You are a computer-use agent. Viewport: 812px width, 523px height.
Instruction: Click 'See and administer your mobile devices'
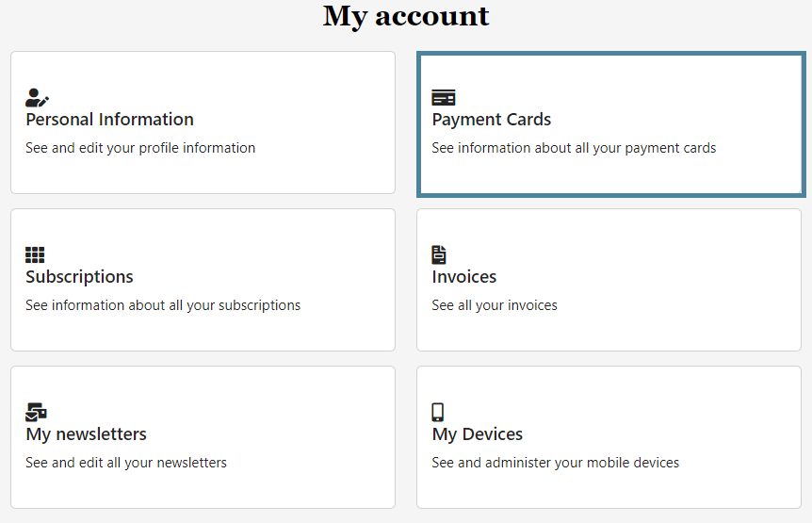[556, 463]
